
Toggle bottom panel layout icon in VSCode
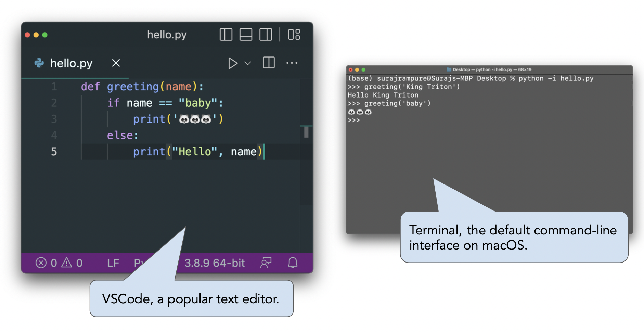[246, 35]
